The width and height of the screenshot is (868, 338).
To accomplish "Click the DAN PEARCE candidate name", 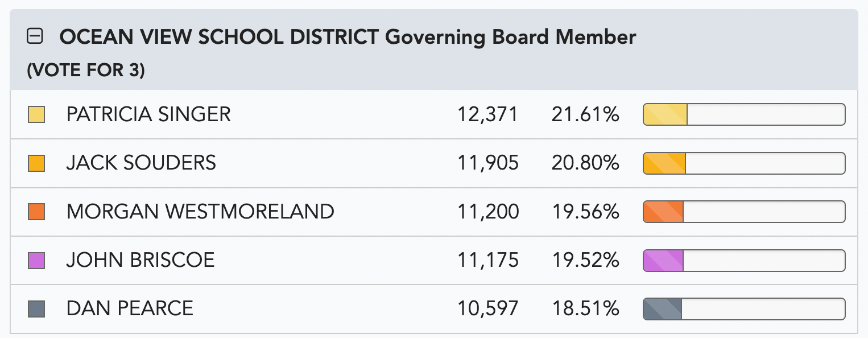I will (x=130, y=308).
